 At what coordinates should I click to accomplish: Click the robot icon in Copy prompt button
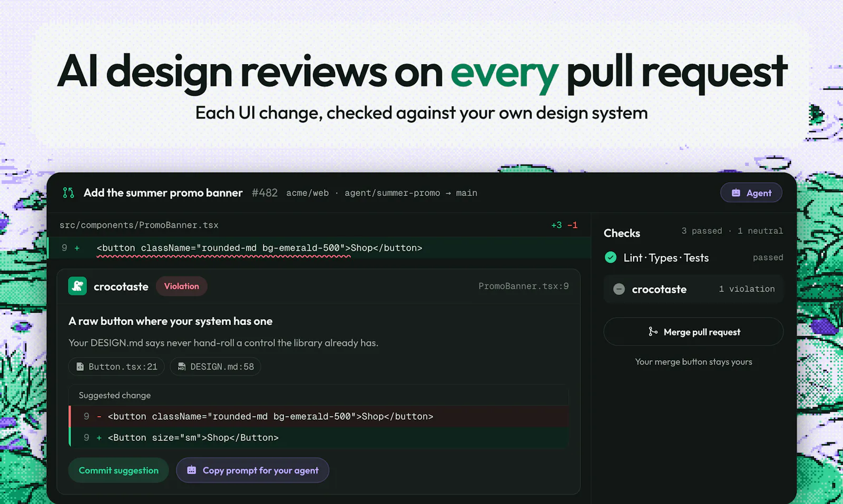pos(192,470)
